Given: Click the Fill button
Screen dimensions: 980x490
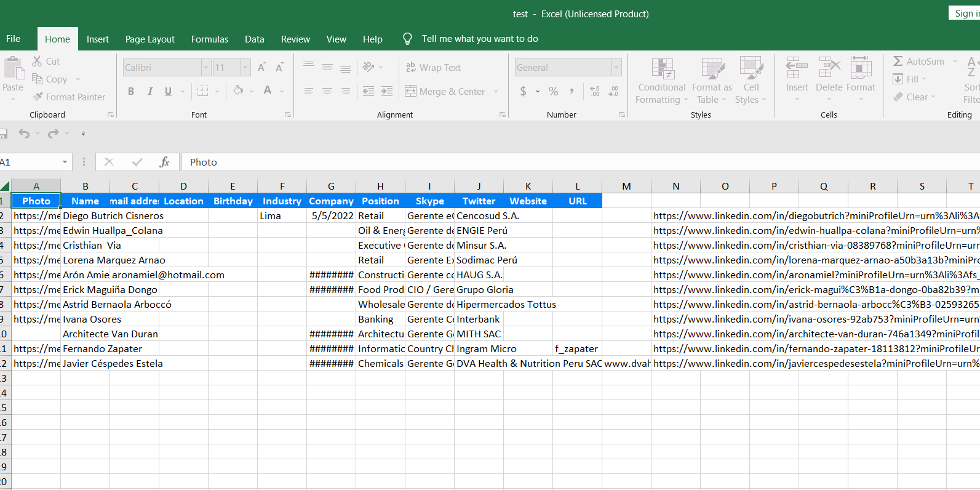Looking at the screenshot, I should tap(909, 79).
